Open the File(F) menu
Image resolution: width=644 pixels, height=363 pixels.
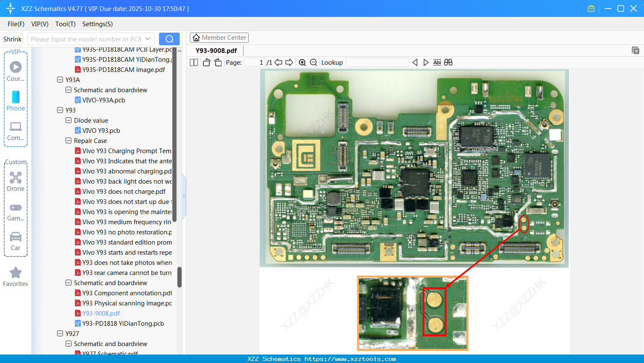(16, 24)
